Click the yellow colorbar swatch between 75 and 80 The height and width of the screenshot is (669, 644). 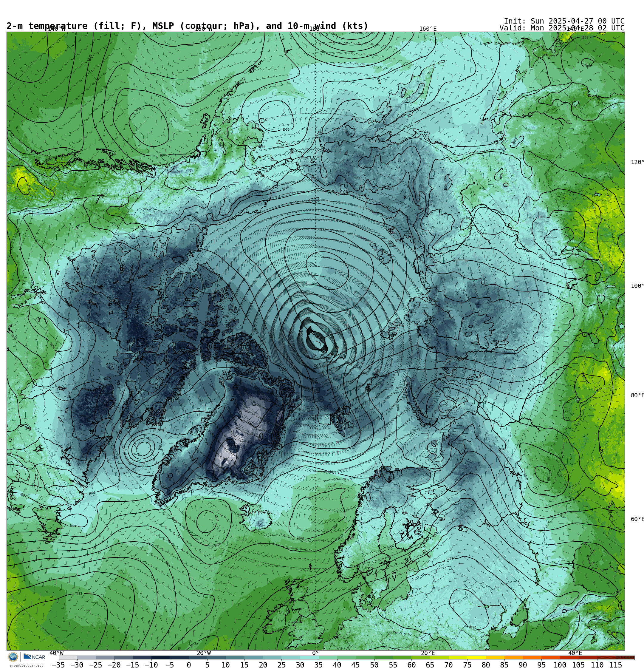coord(476,657)
